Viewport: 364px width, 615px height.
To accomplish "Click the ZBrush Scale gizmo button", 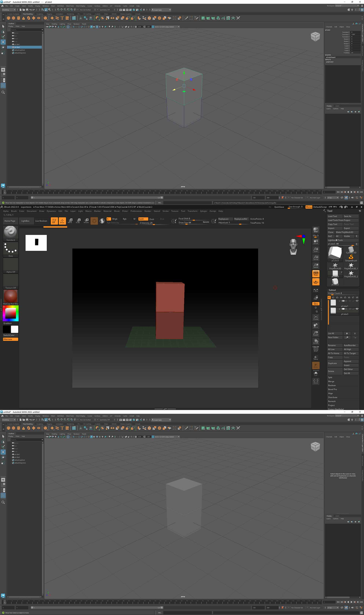I will [x=78, y=221].
